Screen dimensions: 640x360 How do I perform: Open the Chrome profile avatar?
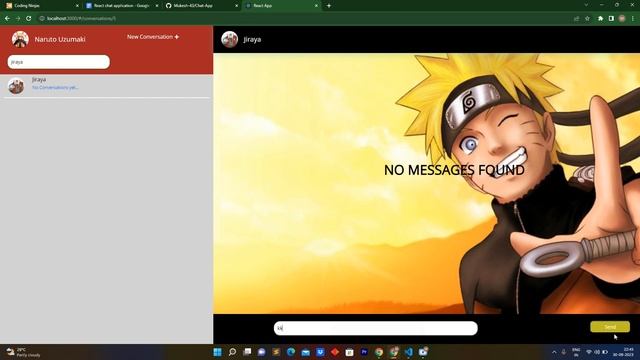tap(622, 18)
